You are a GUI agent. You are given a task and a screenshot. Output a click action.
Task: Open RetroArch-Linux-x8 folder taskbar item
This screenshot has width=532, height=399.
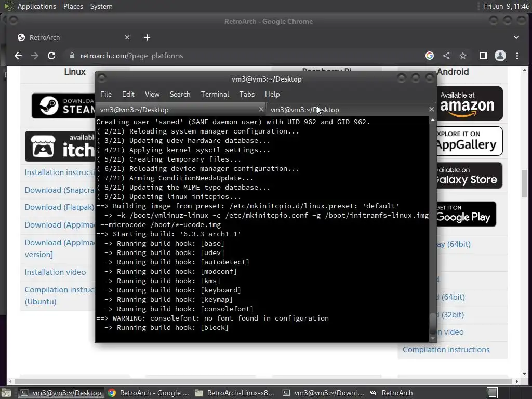[235, 393]
